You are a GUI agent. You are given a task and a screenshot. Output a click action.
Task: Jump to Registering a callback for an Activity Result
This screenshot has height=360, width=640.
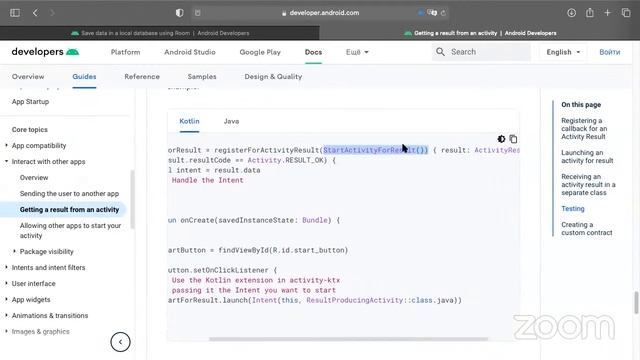(584, 129)
